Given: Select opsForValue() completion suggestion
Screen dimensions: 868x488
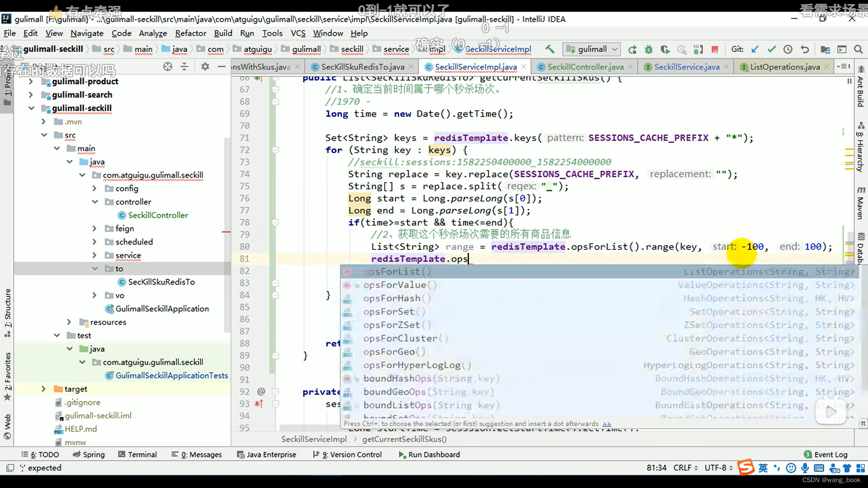Looking at the screenshot, I should (x=599, y=285).
